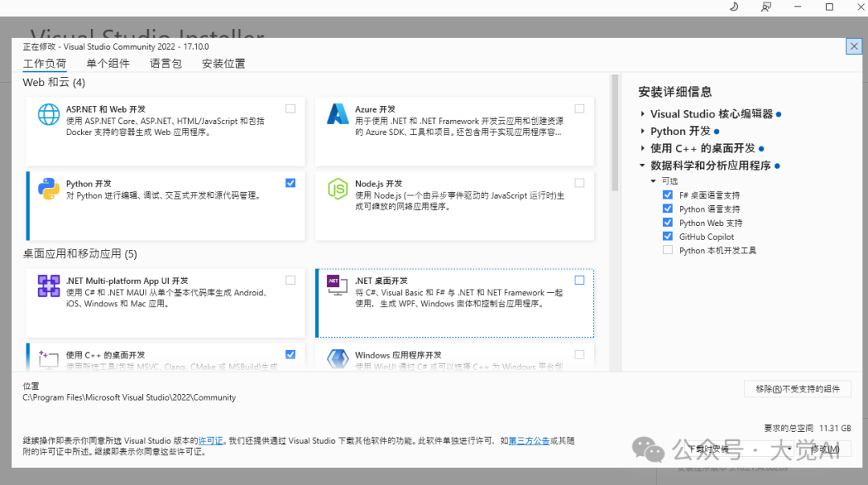Screen dimensions: 868x485
Task: Collapse the 可选 optional components list
Action: (653, 181)
